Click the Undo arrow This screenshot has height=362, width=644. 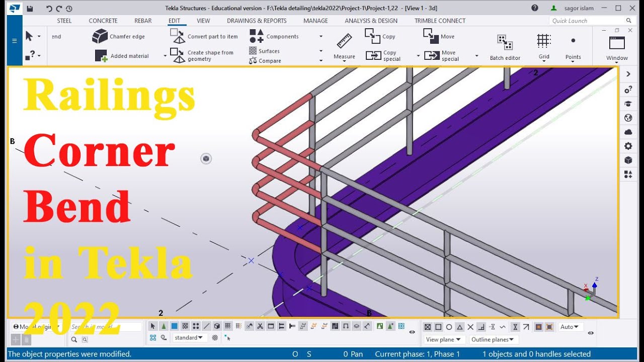pos(49,8)
